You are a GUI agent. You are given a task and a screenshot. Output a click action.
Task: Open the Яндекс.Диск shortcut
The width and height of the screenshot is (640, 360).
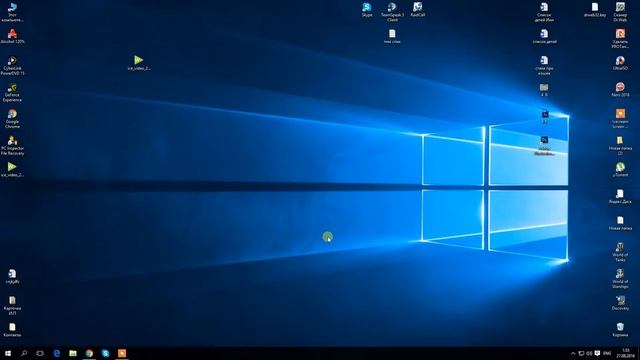tap(620, 196)
